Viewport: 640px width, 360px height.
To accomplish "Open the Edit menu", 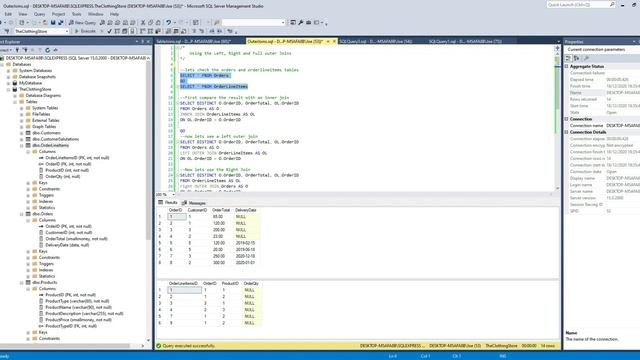I will [8, 14].
